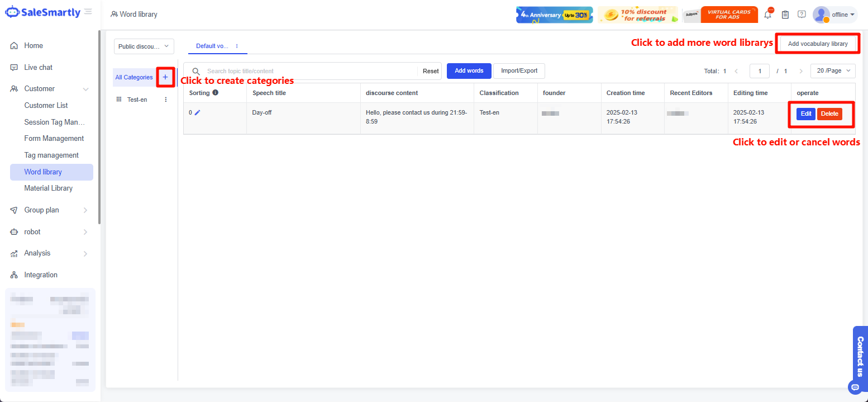
Task: Collapse sidebar with the hamburger icon
Action: (x=88, y=12)
